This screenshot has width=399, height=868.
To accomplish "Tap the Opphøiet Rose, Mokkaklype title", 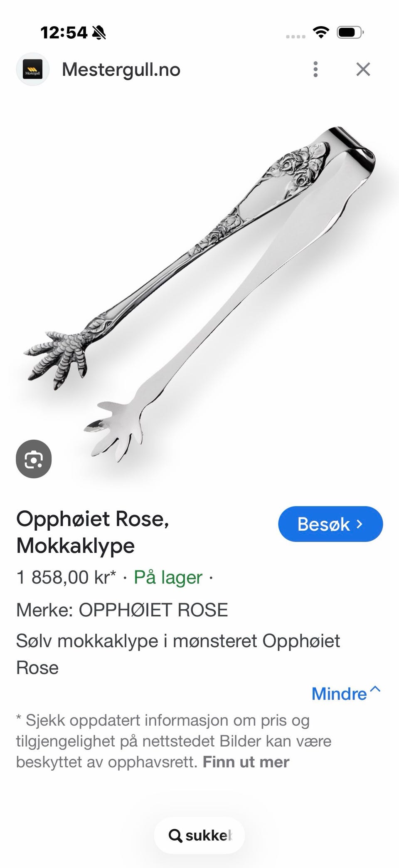I will (93, 532).
